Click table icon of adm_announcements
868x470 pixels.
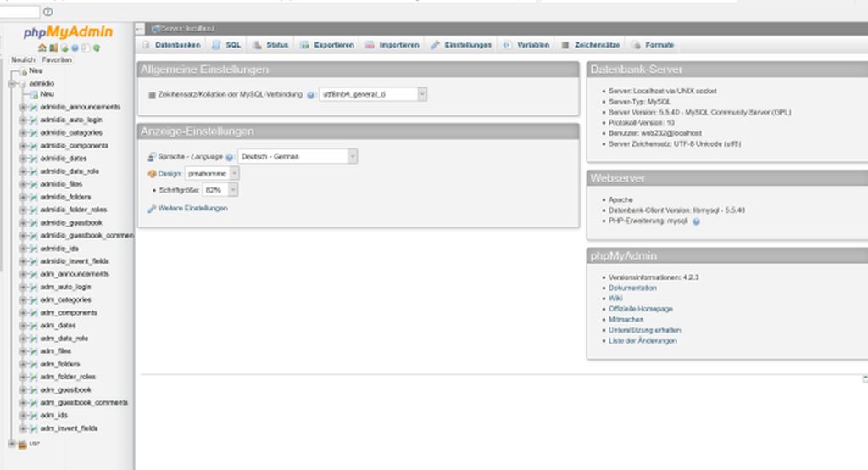point(33,274)
